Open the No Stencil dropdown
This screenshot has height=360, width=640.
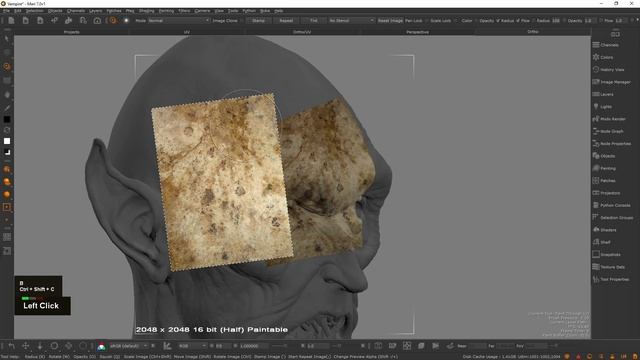coord(351,20)
